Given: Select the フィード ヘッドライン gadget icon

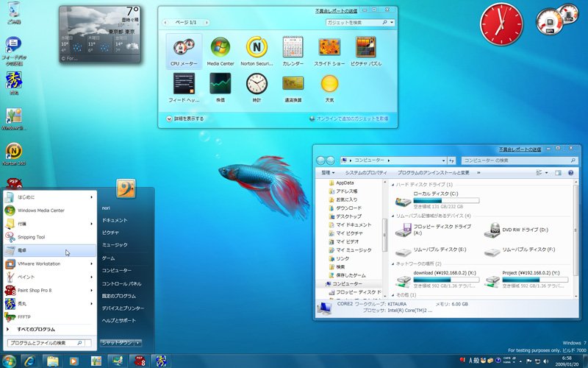Looking at the screenshot, I should [184, 83].
